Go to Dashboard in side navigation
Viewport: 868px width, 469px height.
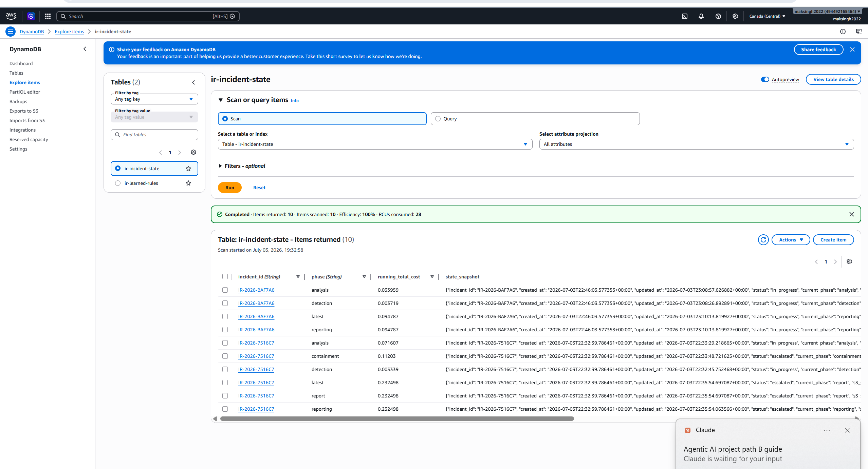(x=21, y=63)
